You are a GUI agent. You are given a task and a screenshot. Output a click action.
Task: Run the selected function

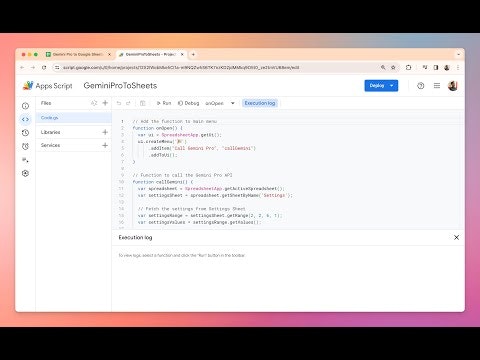(164, 103)
